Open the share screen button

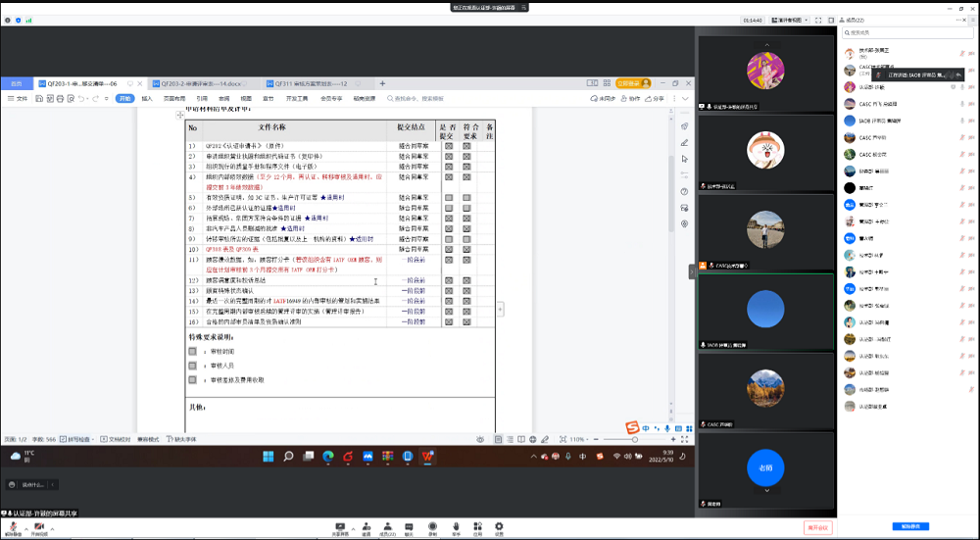pyautogui.click(x=340, y=529)
